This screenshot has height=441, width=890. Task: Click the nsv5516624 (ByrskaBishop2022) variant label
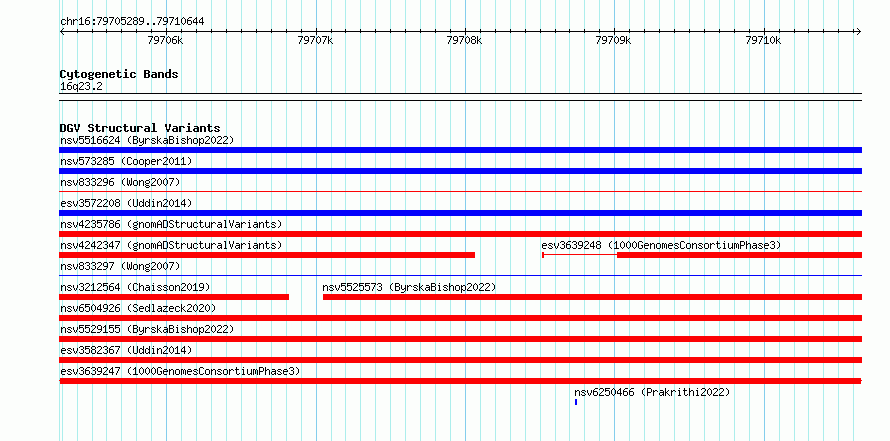pyautogui.click(x=147, y=140)
